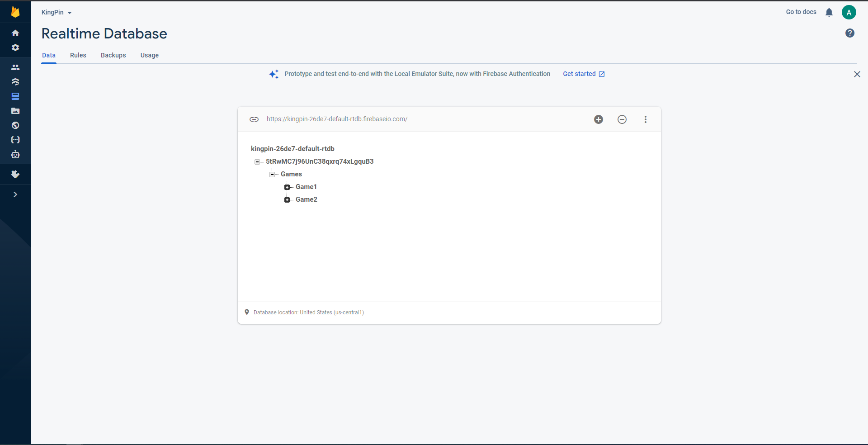Open the KingPin project dropdown
The image size is (868, 445).
(x=57, y=12)
